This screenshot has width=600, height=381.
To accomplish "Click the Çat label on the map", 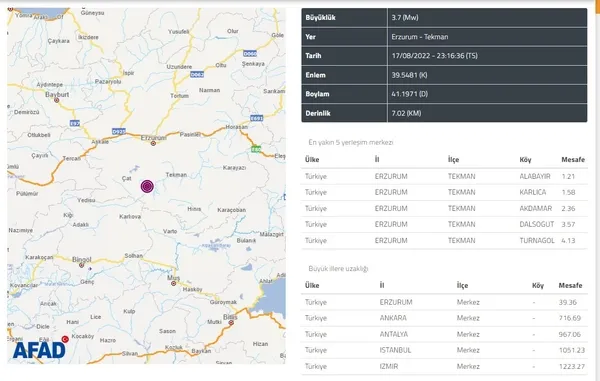I will pyautogui.click(x=126, y=178).
